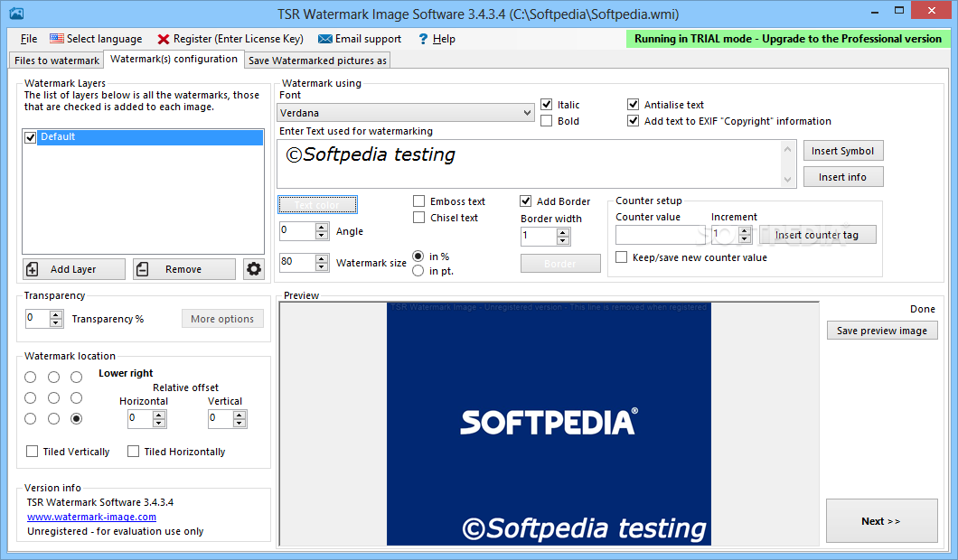Click Save preview image button
This screenshot has width=958, height=560.
click(882, 331)
